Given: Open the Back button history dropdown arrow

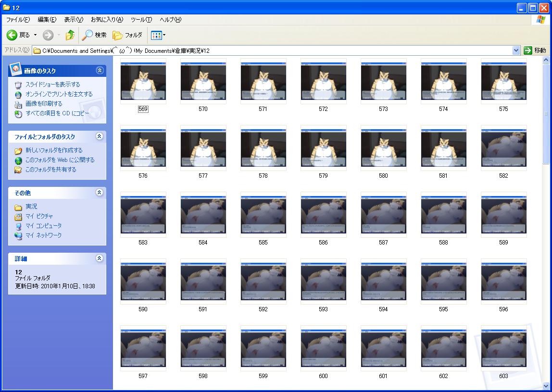Looking at the screenshot, I should tap(35, 35).
